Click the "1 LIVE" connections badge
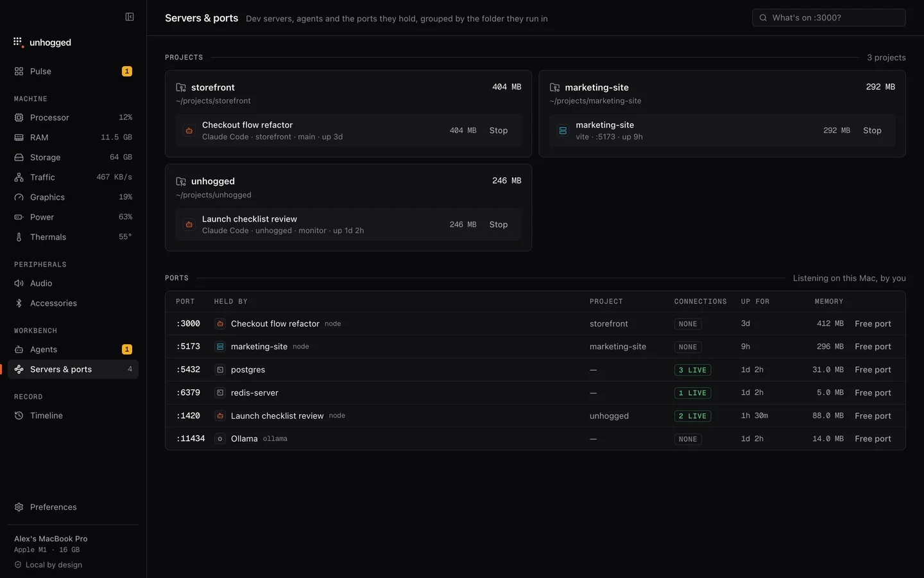 [x=692, y=393]
